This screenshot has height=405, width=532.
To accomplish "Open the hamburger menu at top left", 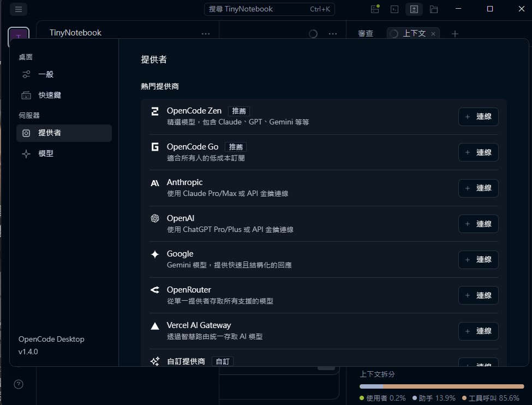I will tap(19, 9).
